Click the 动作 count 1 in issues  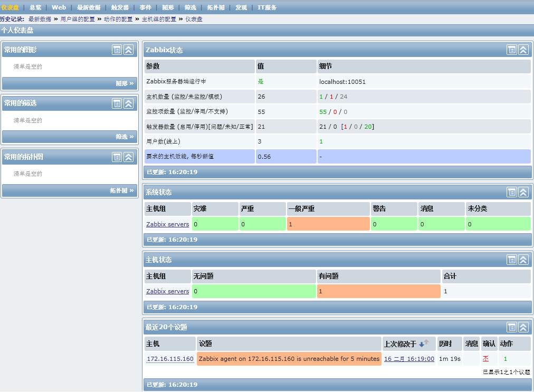(506, 359)
